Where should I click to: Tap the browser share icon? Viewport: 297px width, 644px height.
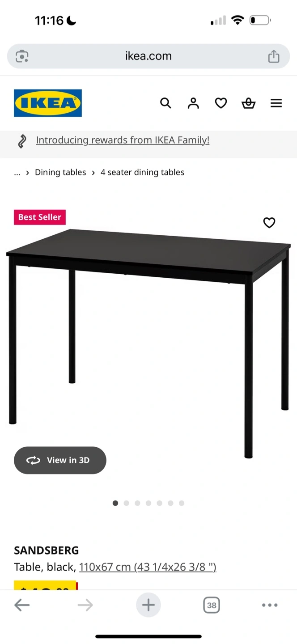pyautogui.click(x=274, y=56)
